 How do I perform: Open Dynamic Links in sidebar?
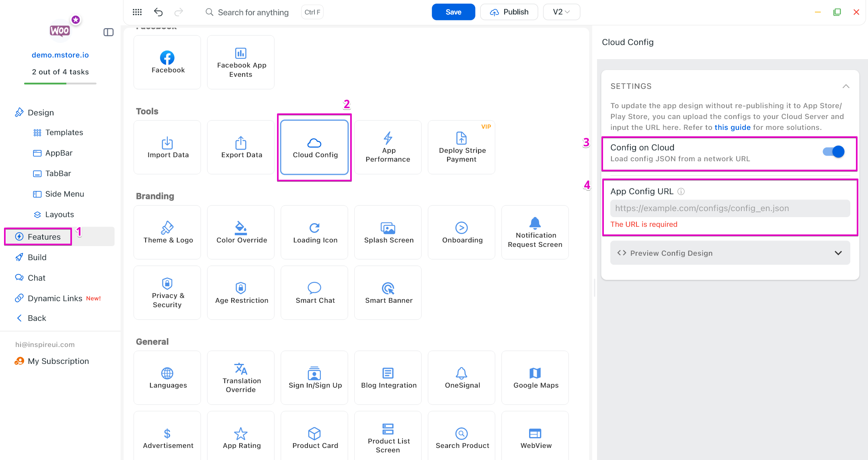55,298
